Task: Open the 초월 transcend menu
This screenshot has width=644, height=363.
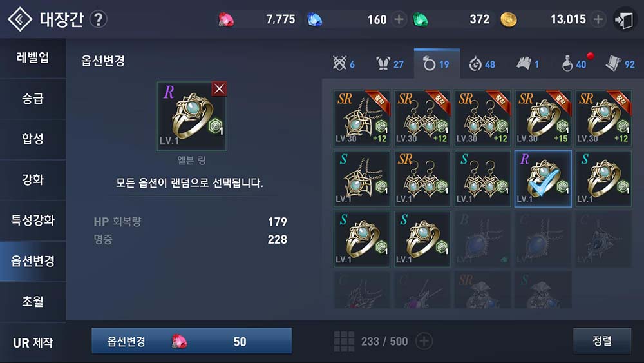Action: pyautogui.click(x=33, y=301)
